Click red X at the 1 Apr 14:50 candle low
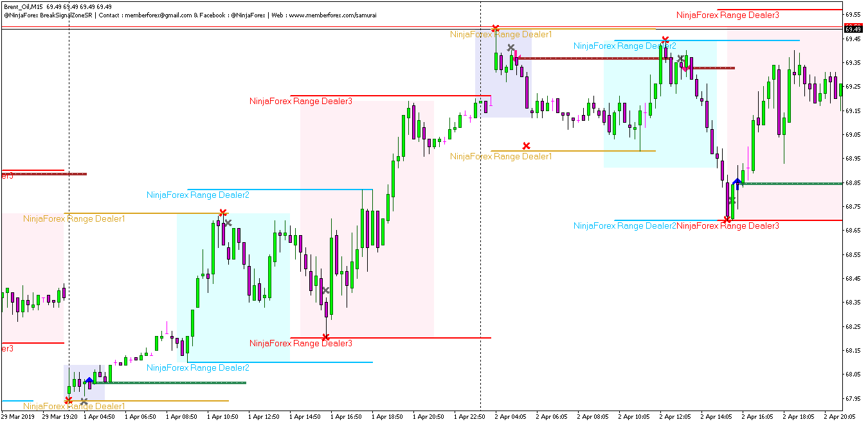The height and width of the screenshot is (424, 868). pyautogui.click(x=326, y=337)
